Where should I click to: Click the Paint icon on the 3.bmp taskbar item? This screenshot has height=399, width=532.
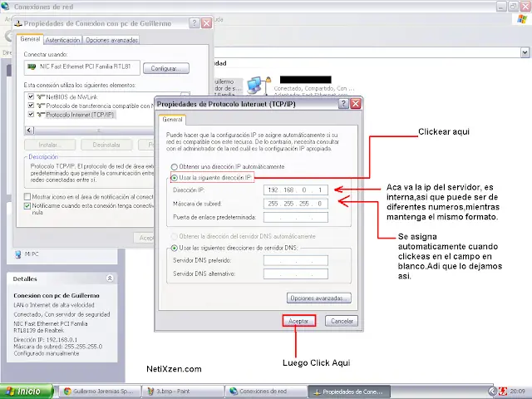coord(150,392)
